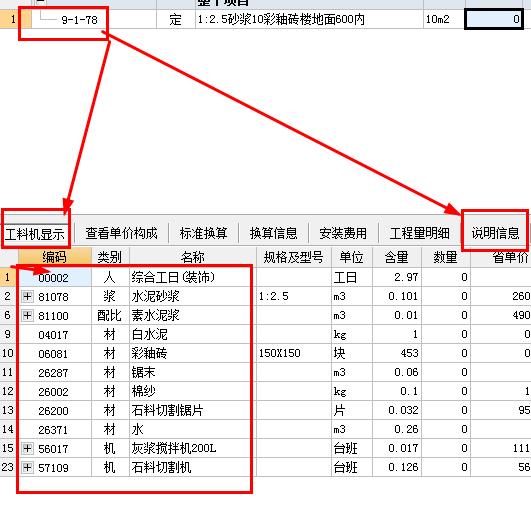
Task: Switch to the 换算信息 tab
Action: [x=273, y=233]
